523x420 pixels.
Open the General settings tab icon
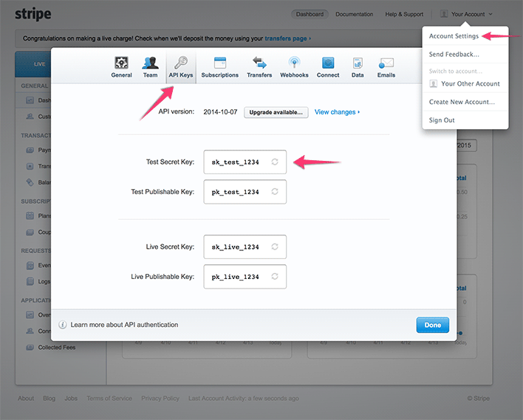(121, 62)
